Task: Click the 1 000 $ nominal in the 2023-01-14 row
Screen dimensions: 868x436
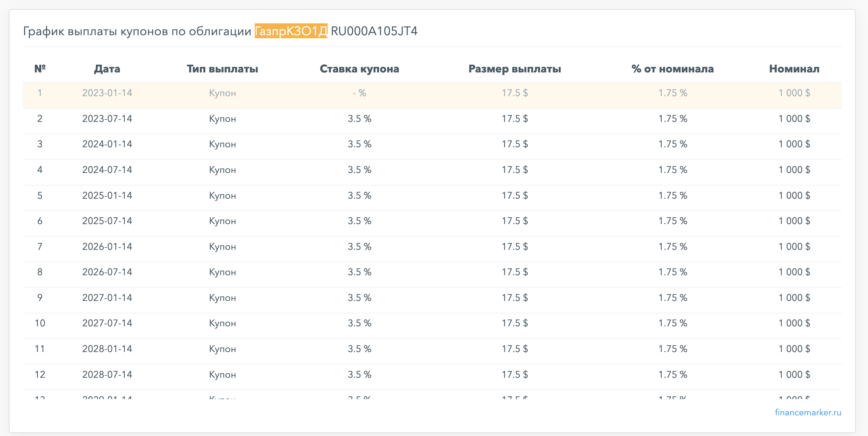Action: click(x=794, y=93)
